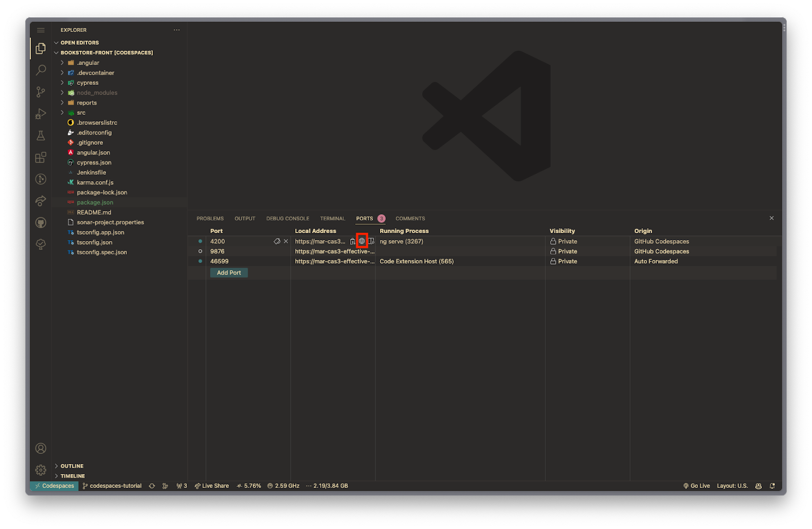
Task: Switch to the COMMENTS tab
Action: (x=410, y=219)
